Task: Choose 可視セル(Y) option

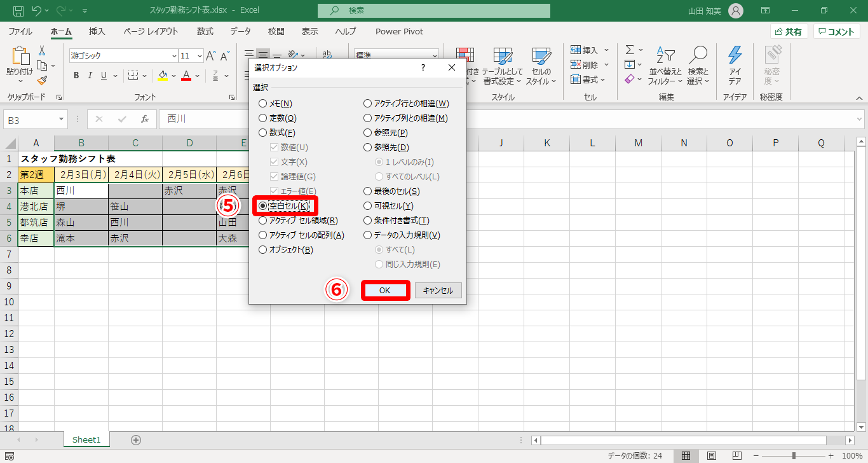Action: (x=388, y=205)
